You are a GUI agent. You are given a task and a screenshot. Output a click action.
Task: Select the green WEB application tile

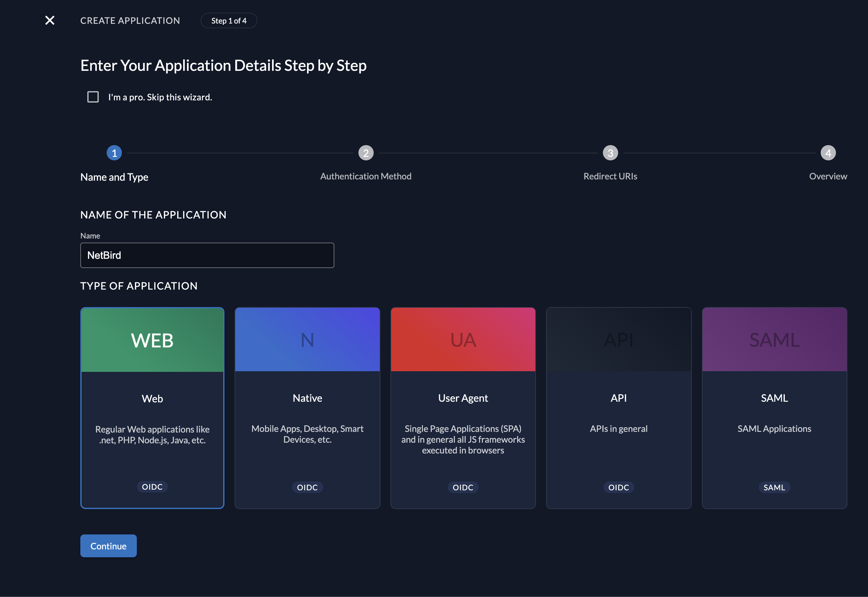point(152,340)
